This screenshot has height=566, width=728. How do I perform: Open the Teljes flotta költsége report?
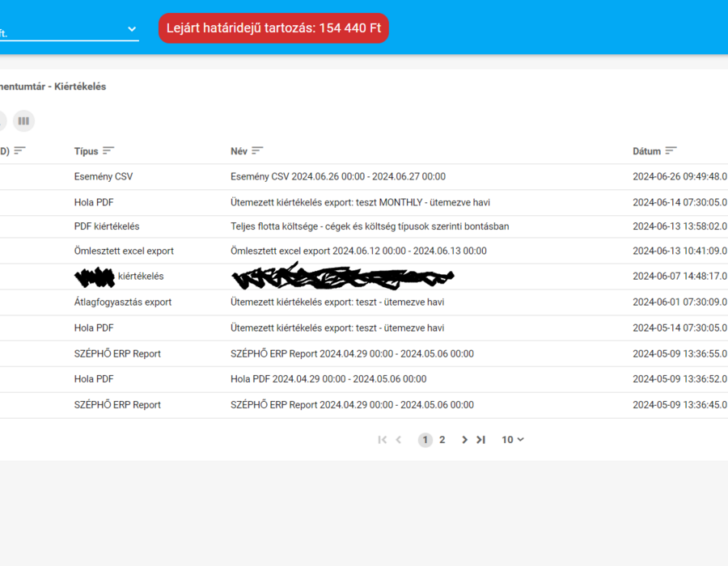[x=370, y=226]
